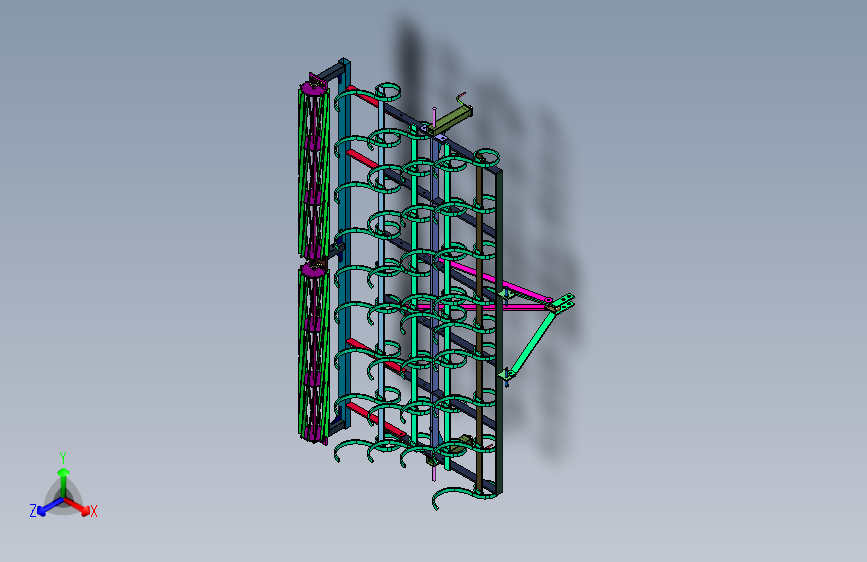Click the red X axis of the orientation triad
867x562 pixels.
tap(77, 506)
